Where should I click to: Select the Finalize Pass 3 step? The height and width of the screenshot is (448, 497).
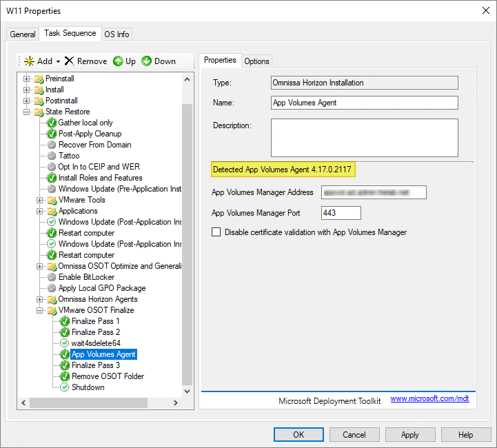95,365
